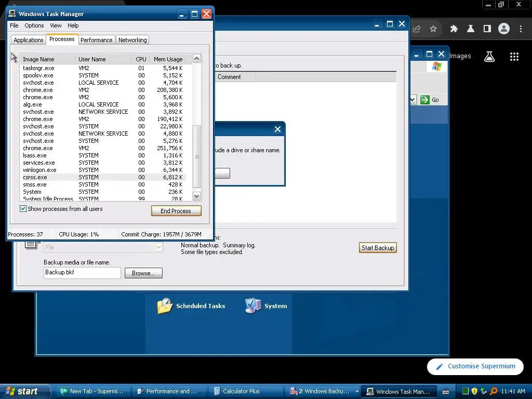Click the process list scroll down arrow

(197, 196)
